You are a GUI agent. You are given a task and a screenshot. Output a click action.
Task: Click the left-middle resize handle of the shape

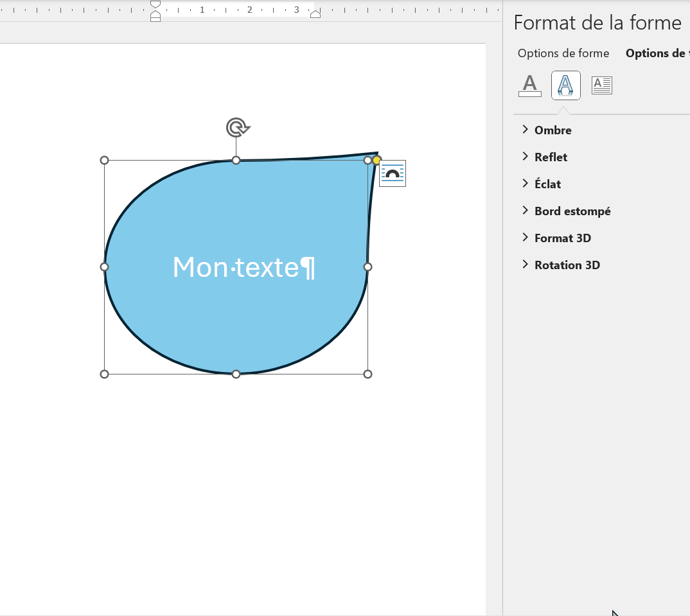pyautogui.click(x=105, y=267)
